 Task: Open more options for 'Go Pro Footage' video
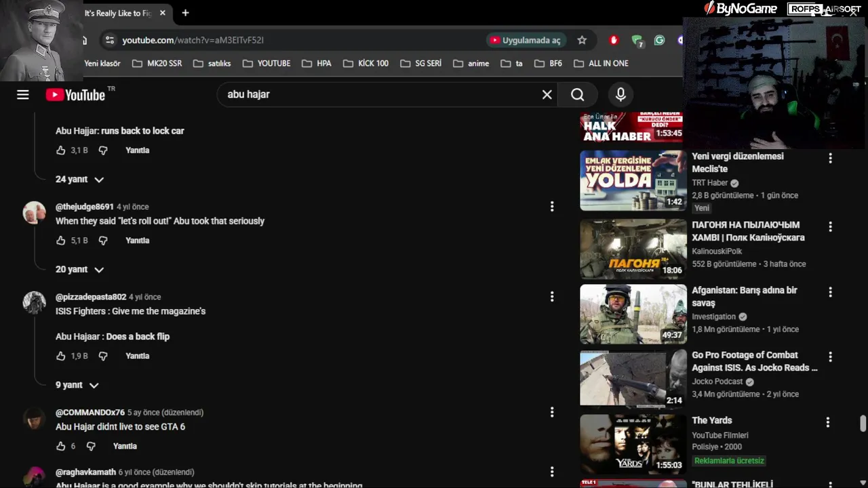[x=830, y=357]
